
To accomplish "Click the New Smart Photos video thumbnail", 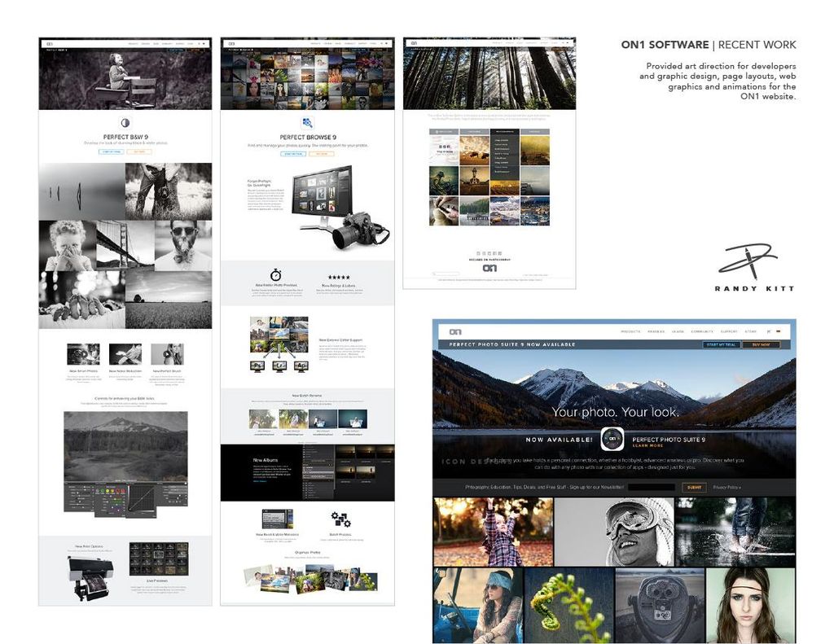I will pyautogui.click(x=84, y=354).
